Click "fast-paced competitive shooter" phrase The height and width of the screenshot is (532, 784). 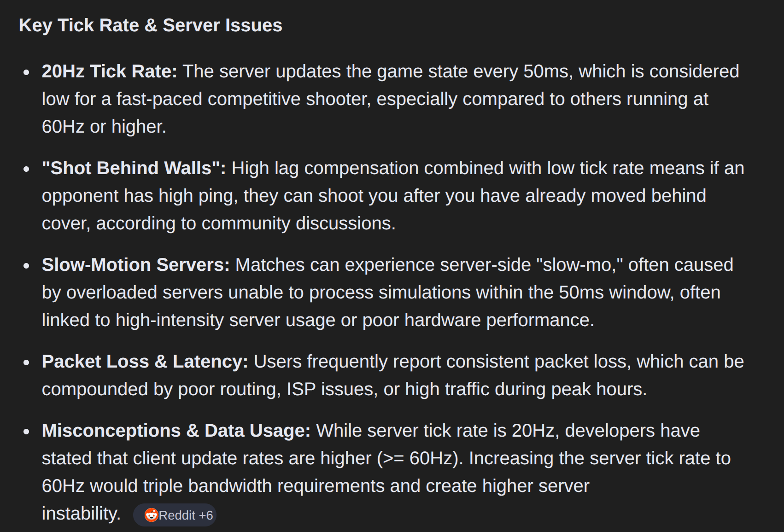click(x=243, y=99)
